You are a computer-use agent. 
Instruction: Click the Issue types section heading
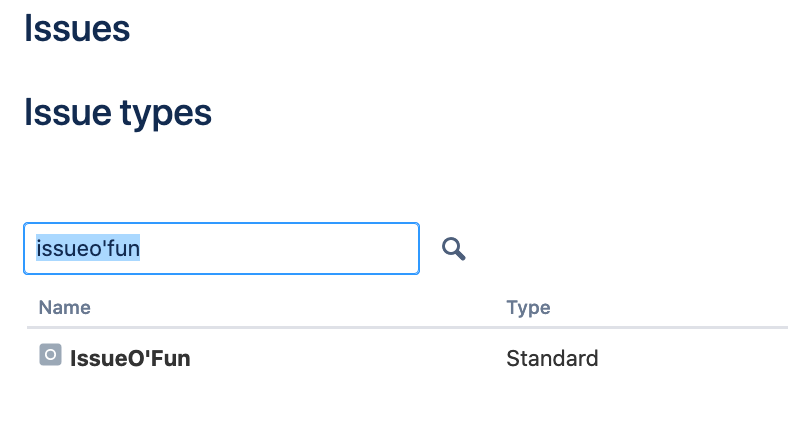tap(118, 113)
